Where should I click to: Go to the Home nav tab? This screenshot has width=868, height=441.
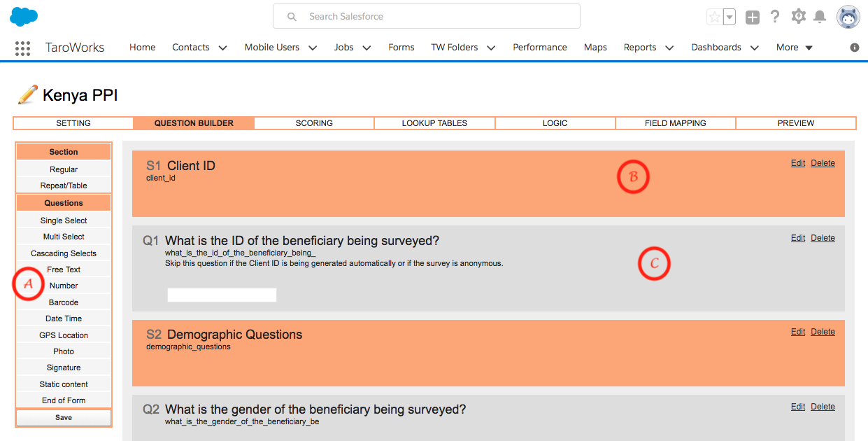click(x=142, y=48)
